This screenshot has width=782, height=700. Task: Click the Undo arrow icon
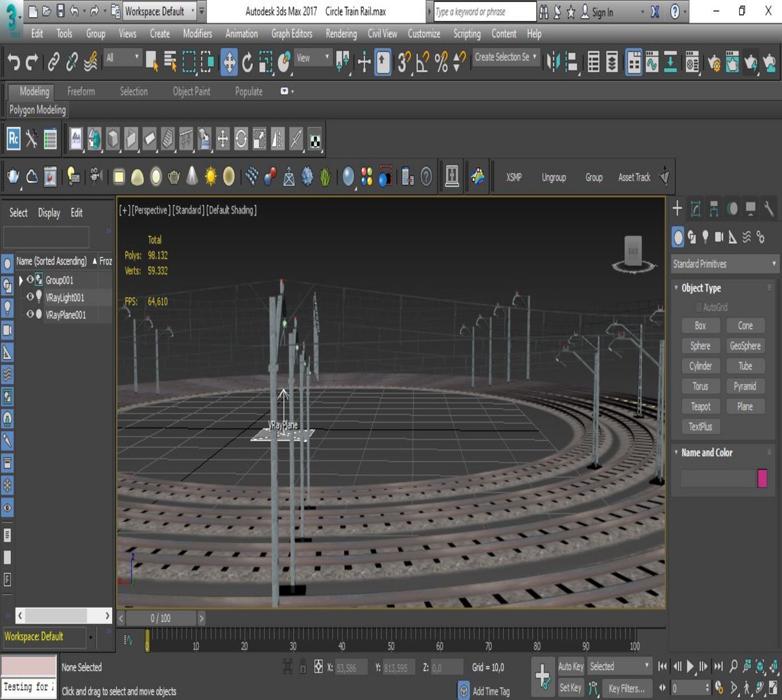coord(13,62)
